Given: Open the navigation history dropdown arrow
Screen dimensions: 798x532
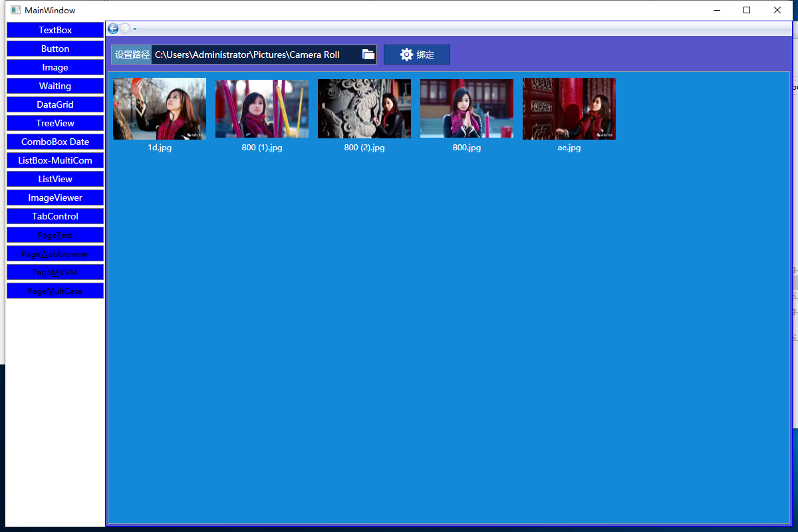Looking at the screenshot, I should [135, 29].
